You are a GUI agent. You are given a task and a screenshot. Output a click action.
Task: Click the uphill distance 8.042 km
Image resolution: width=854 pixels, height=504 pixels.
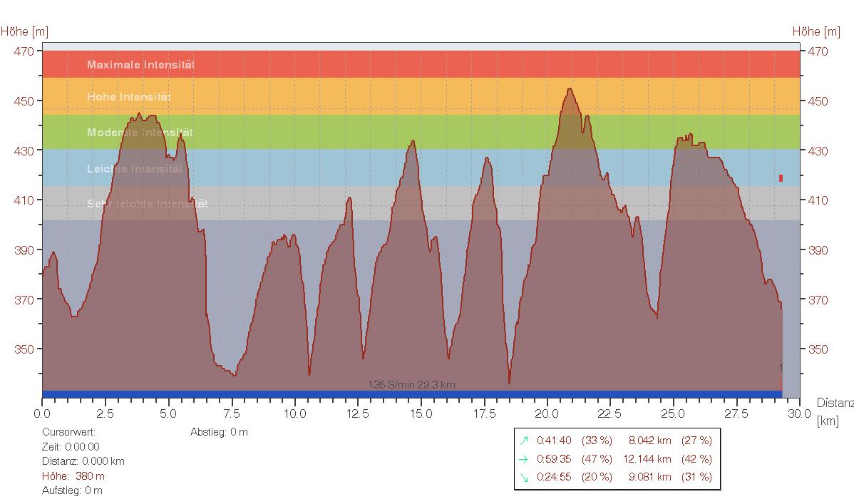coord(649,441)
